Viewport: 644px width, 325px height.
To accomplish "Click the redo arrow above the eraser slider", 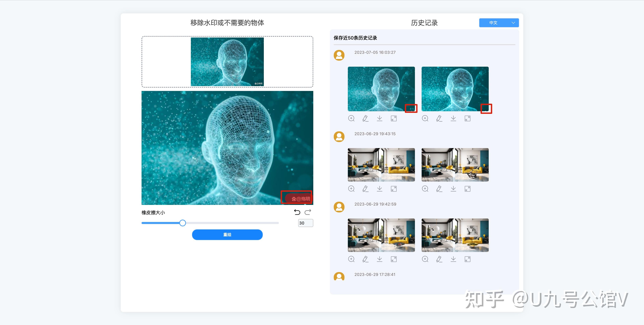I will coord(308,212).
